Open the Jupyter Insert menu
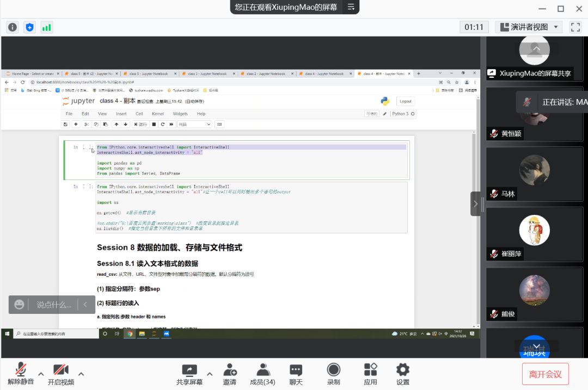The height and width of the screenshot is (390, 588). click(x=121, y=114)
